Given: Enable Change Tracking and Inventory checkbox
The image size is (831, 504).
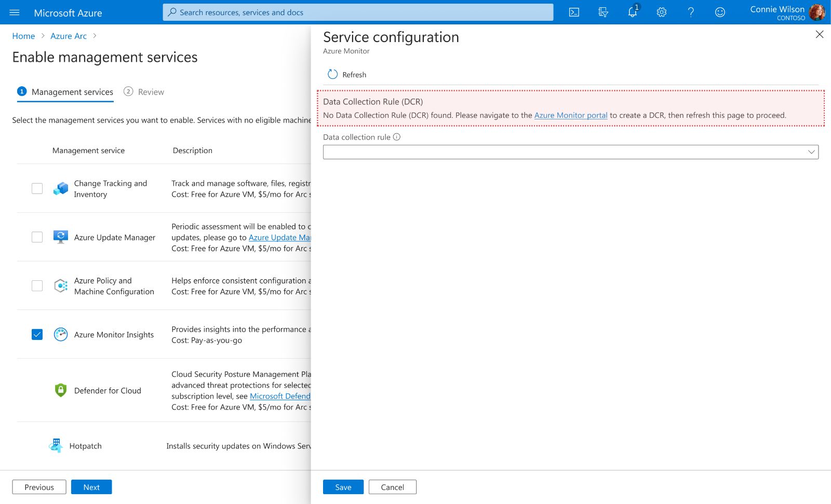Looking at the screenshot, I should coord(37,188).
